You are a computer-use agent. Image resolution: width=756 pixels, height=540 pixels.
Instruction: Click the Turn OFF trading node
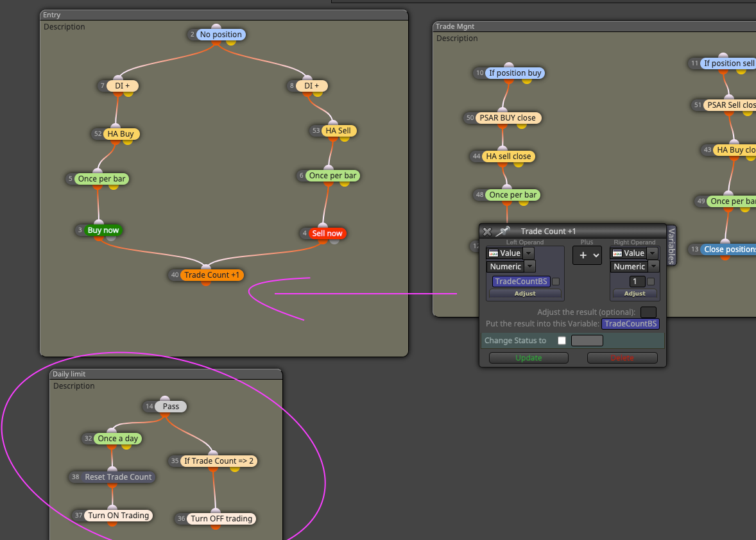click(x=221, y=519)
